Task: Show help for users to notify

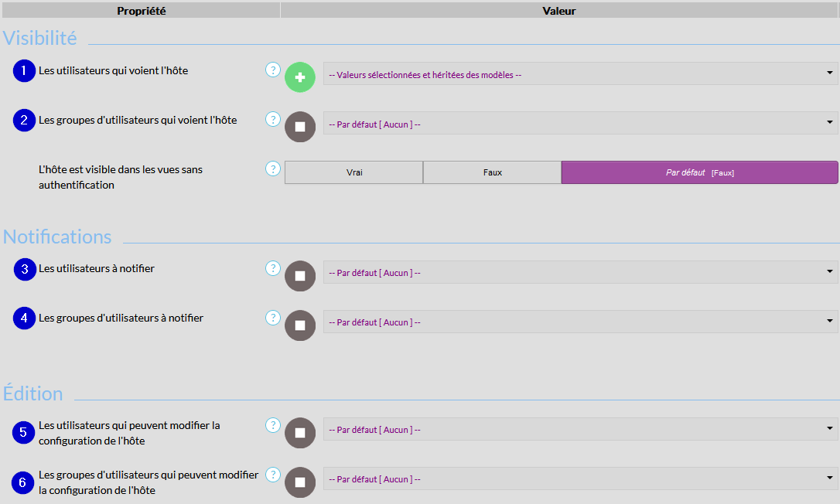Action: 272,268
